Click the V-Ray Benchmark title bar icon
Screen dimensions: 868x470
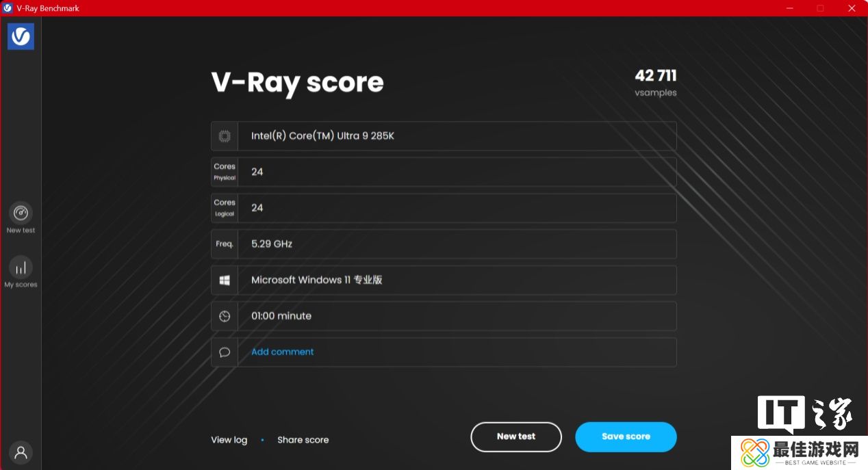(8, 8)
